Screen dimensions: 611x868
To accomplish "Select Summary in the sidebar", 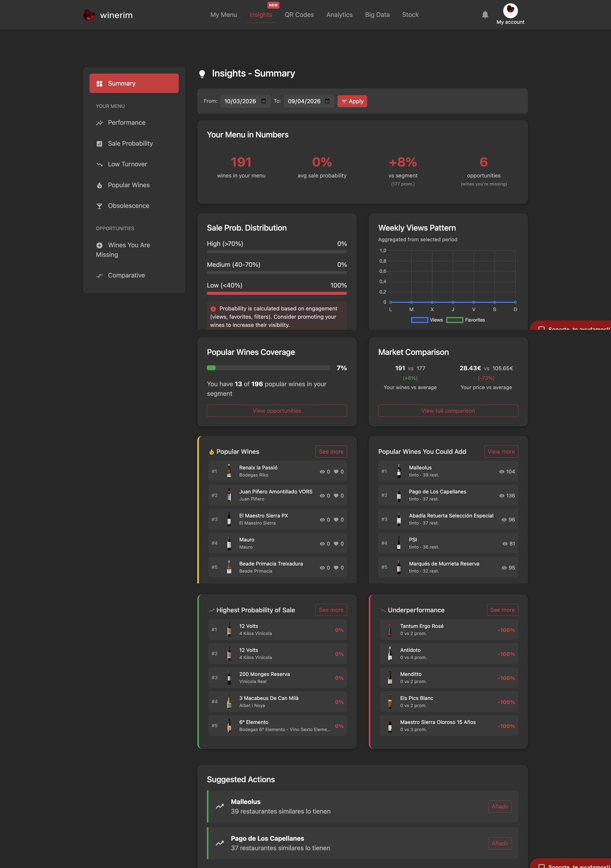I will (134, 83).
